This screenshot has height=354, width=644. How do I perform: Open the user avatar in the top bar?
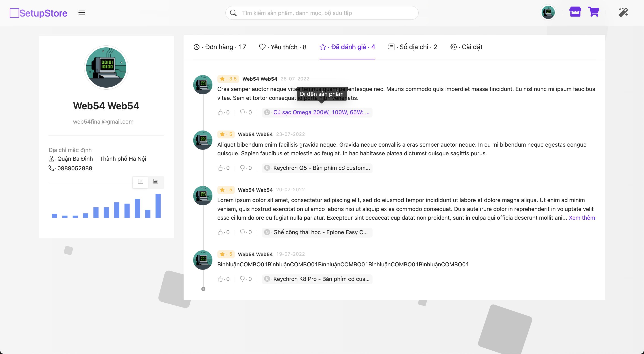pos(548,12)
